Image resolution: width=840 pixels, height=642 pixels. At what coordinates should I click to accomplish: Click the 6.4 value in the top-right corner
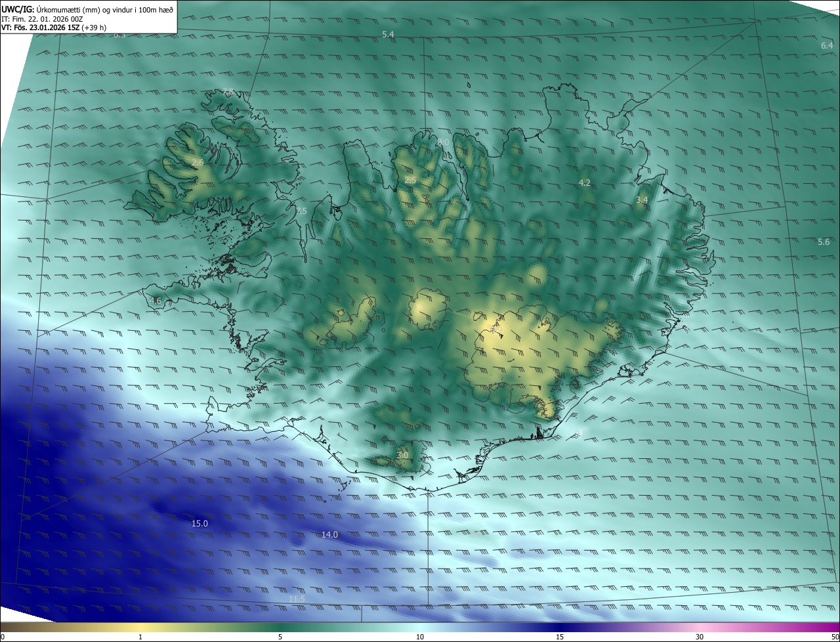[x=827, y=45]
